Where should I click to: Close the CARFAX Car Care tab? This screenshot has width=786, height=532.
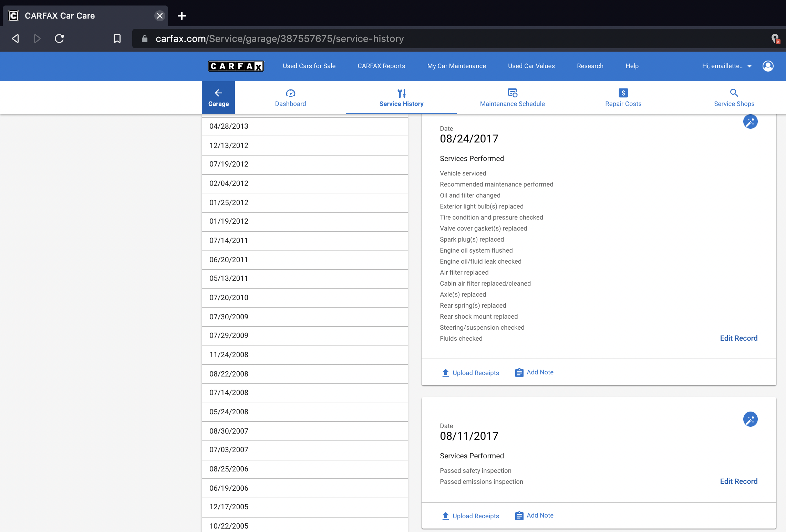159,16
